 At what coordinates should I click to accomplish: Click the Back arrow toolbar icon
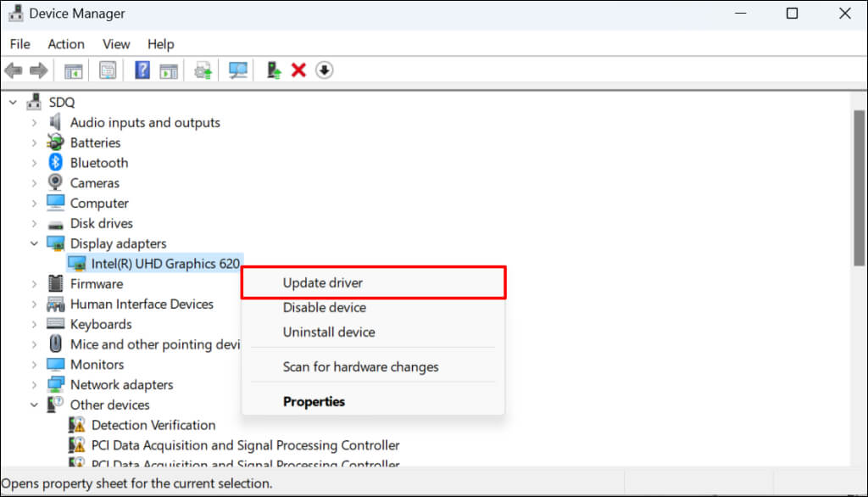pyautogui.click(x=14, y=70)
